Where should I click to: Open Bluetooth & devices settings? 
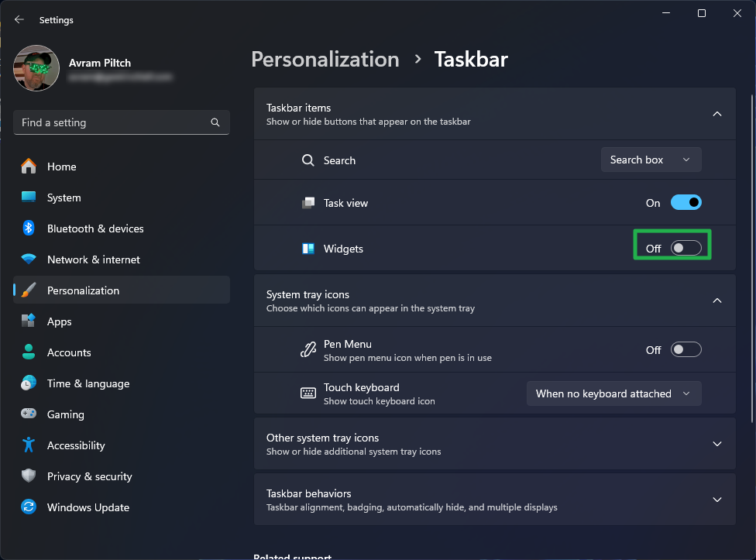pos(94,228)
